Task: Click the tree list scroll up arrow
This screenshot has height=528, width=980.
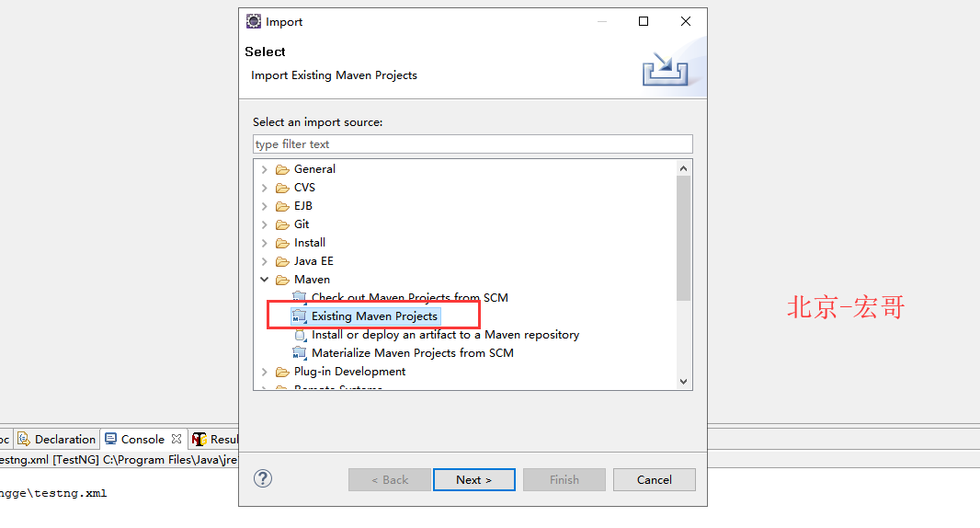Action: pos(683,168)
